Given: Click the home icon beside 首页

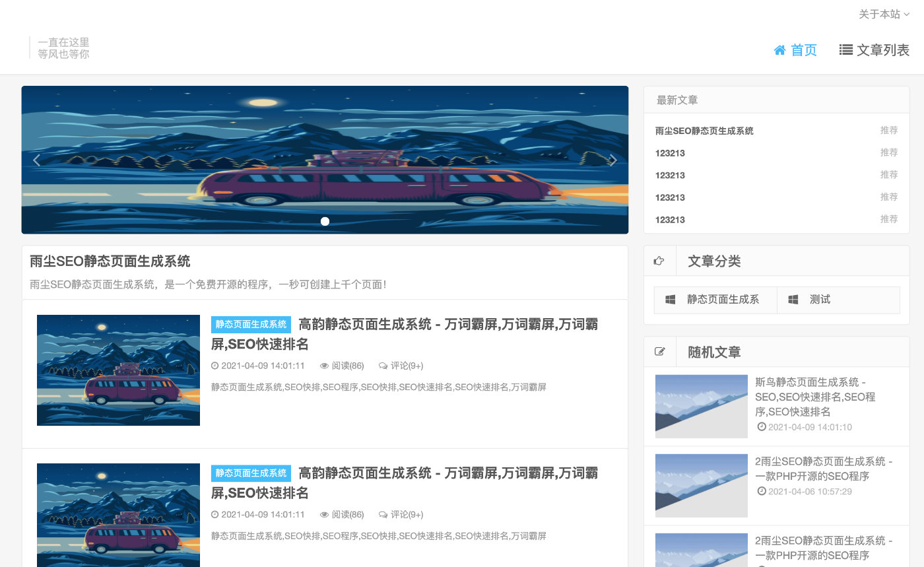Looking at the screenshot, I should tap(779, 50).
